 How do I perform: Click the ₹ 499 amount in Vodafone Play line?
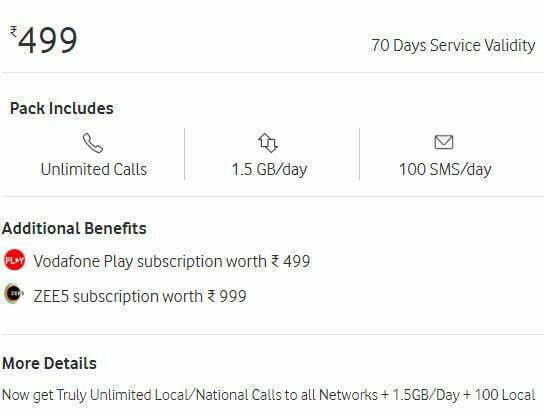click(290, 261)
